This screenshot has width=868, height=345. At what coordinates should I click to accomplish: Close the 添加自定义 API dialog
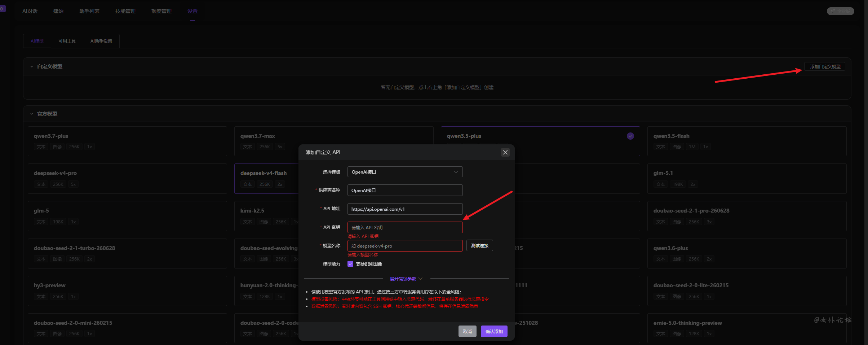(x=505, y=152)
